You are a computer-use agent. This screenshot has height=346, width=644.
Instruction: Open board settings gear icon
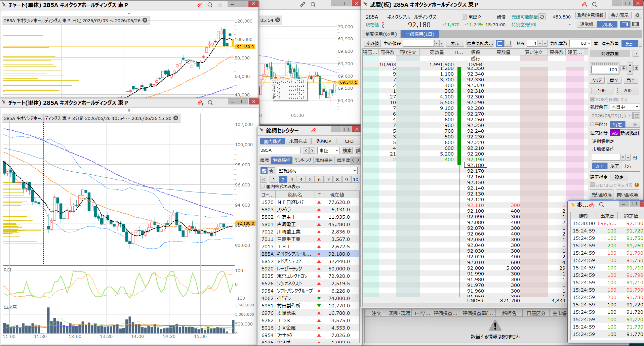pyautogui.click(x=637, y=15)
